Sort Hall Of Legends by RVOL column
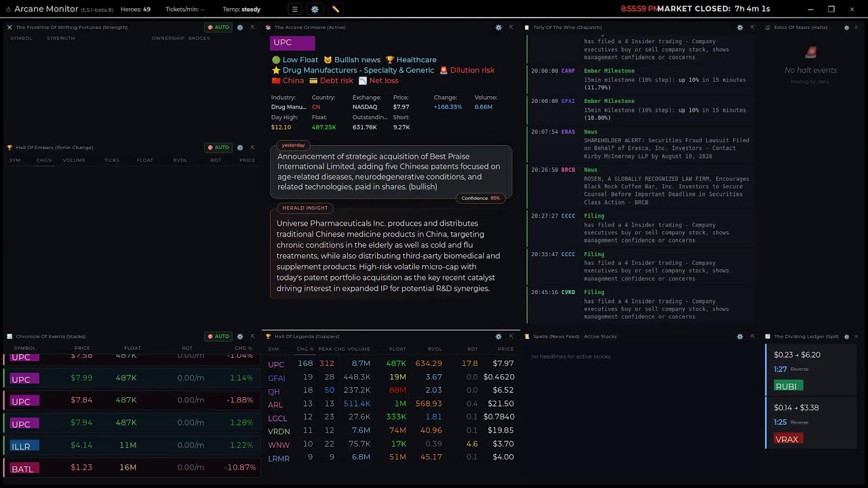Screen dimensions: 868x488 tap(435, 349)
